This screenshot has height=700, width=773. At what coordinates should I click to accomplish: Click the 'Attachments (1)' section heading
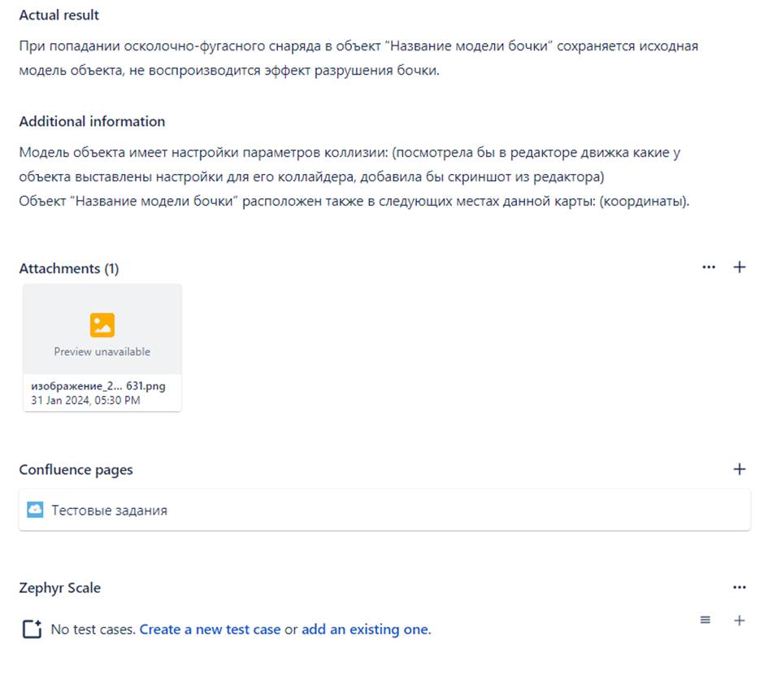(x=69, y=268)
